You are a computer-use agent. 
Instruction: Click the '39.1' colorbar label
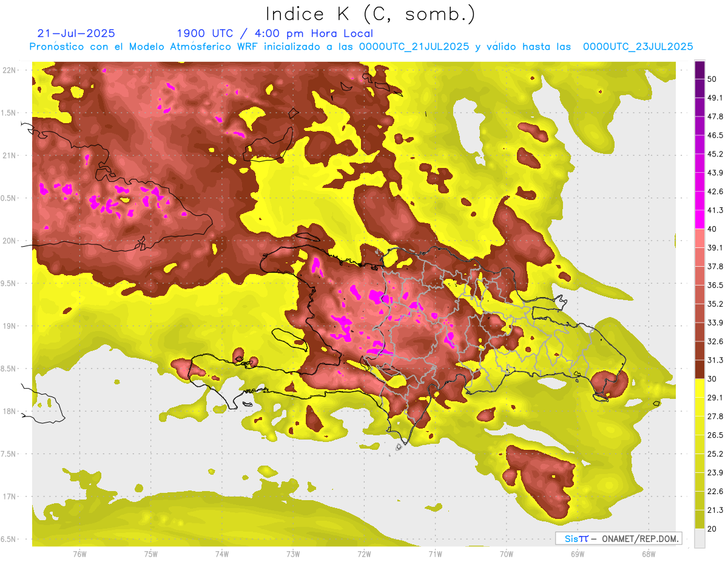point(715,247)
